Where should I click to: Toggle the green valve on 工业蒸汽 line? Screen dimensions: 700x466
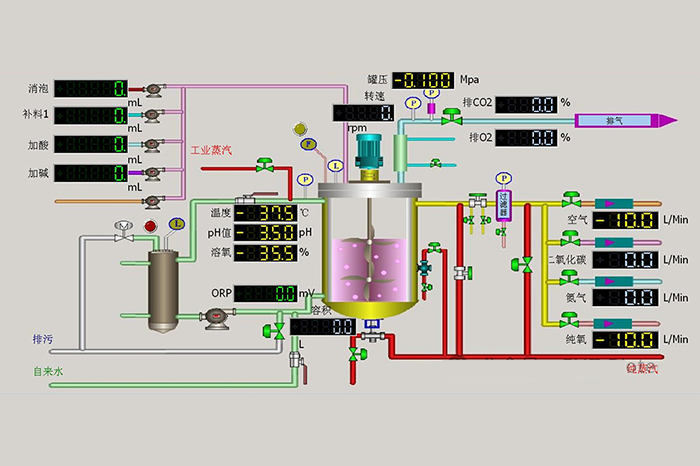point(265,163)
